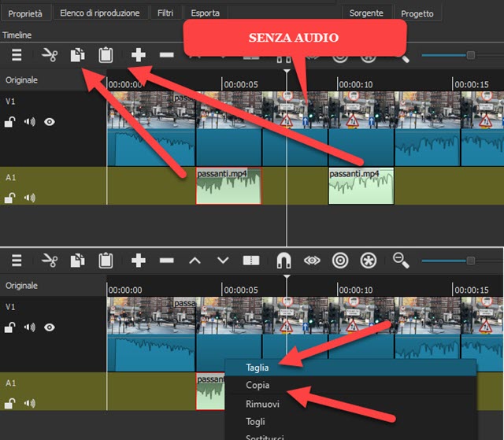Choose Rimuovi from the context menu
The image size is (504, 440).
[x=350, y=404]
